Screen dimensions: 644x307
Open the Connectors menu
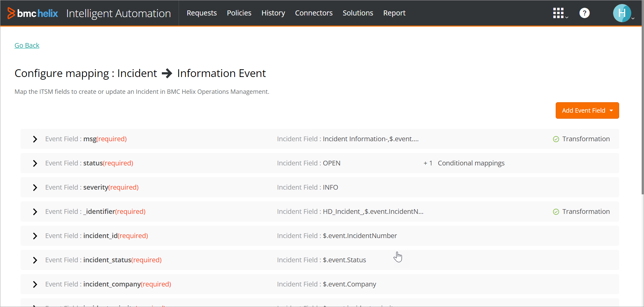click(314, 13)
